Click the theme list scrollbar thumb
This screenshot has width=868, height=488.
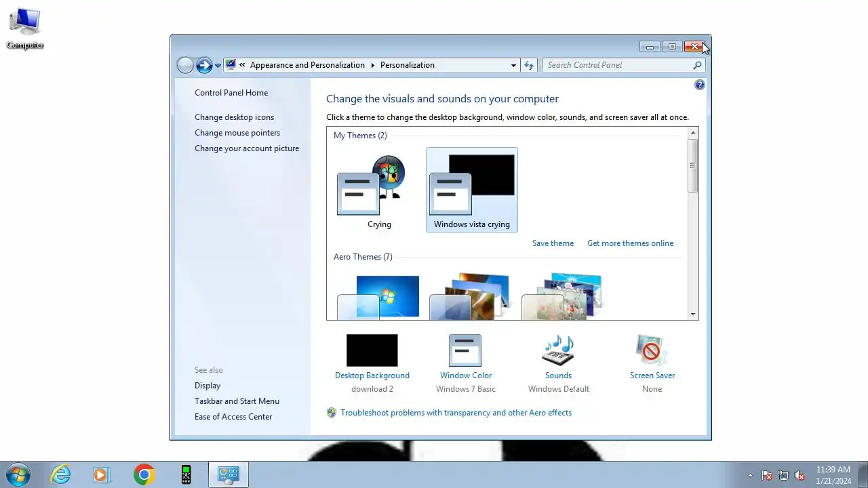pos(693,165)
